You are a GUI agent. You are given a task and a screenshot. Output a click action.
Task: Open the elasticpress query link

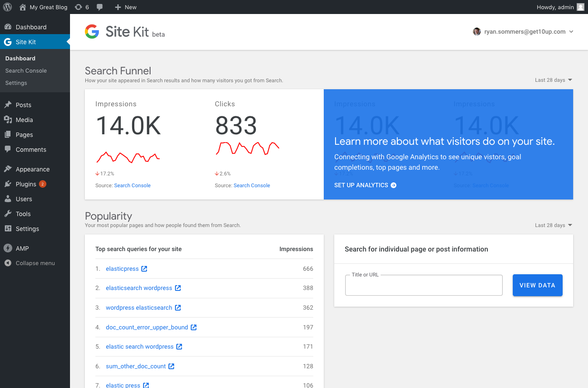coord(122,269)
